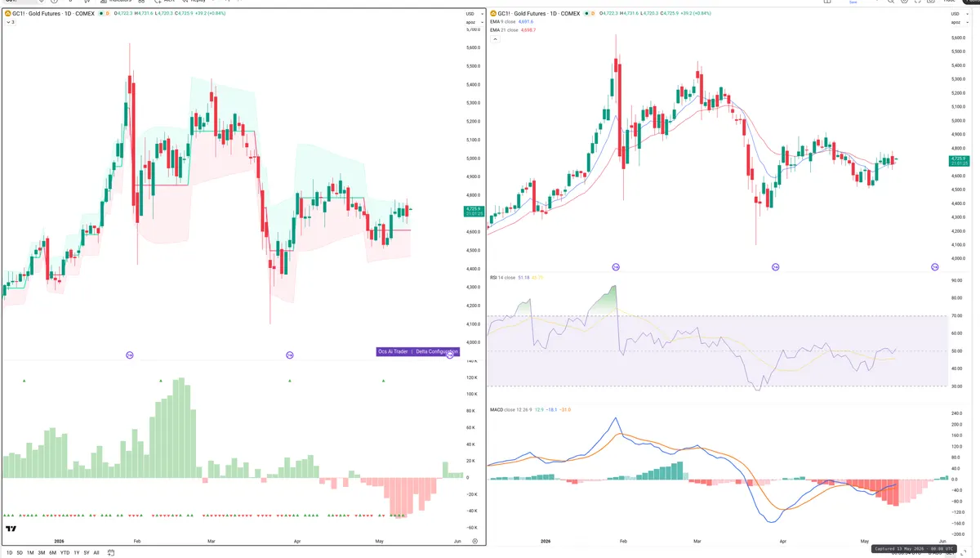Click the delayed data 'D' badge in left chart

(x=108, y=14)
